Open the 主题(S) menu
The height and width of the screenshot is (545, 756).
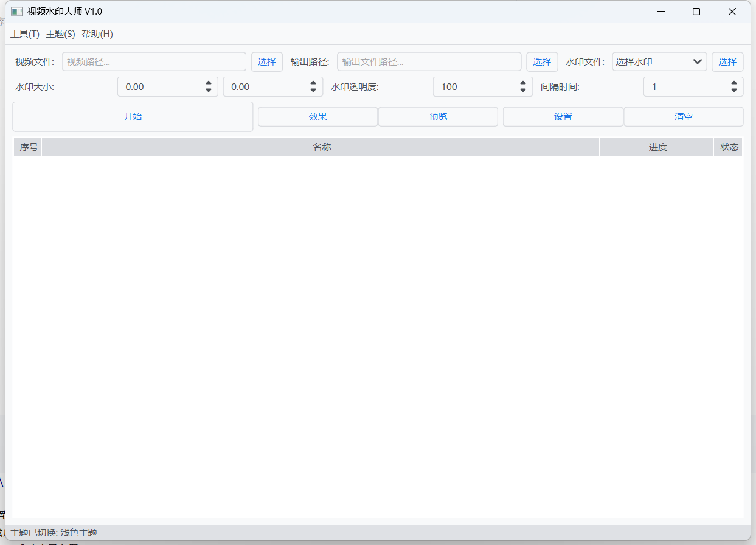[x=60, y=34]
